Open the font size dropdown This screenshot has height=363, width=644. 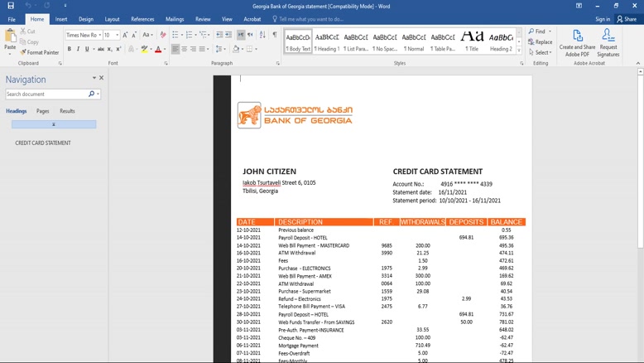117,36
